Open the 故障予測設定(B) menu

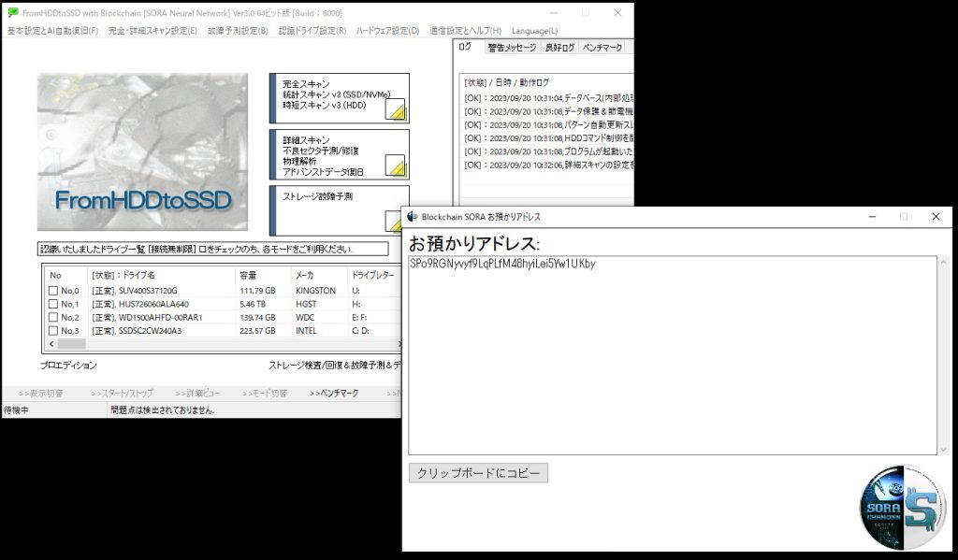point(238,31)
